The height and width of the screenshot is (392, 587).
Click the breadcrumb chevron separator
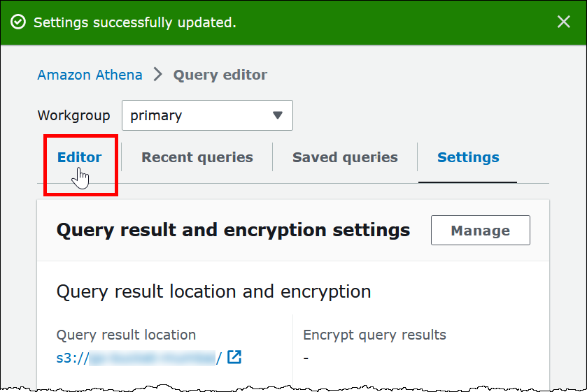point(157,75)
